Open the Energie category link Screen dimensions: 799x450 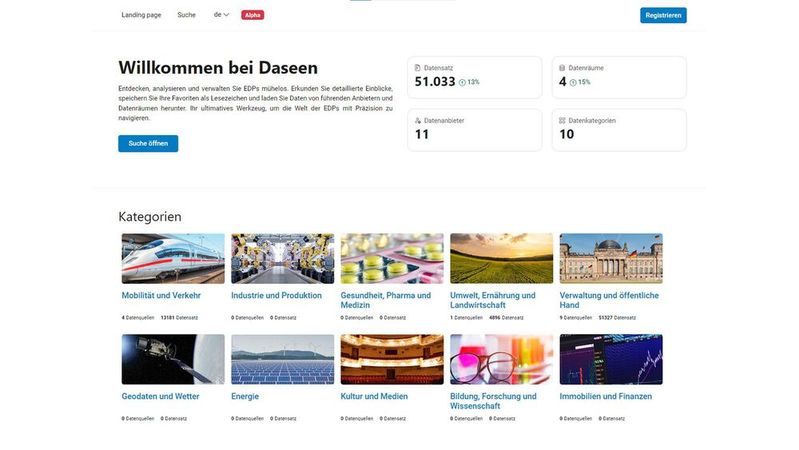coord(245,396)
